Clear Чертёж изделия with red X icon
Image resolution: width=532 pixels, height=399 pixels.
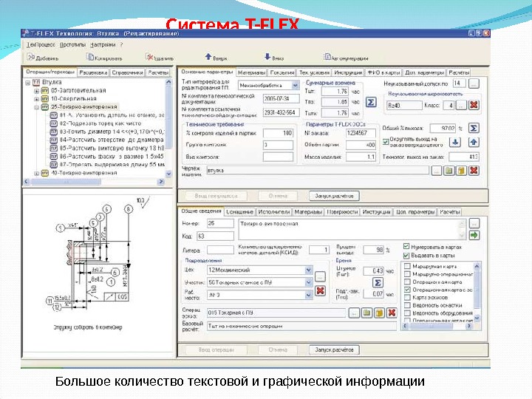click(474, 171)
